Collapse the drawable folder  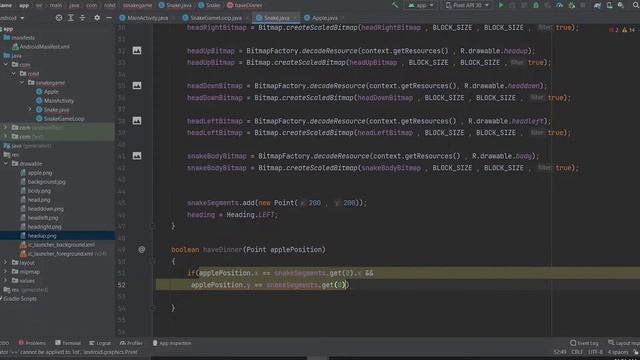6,163
